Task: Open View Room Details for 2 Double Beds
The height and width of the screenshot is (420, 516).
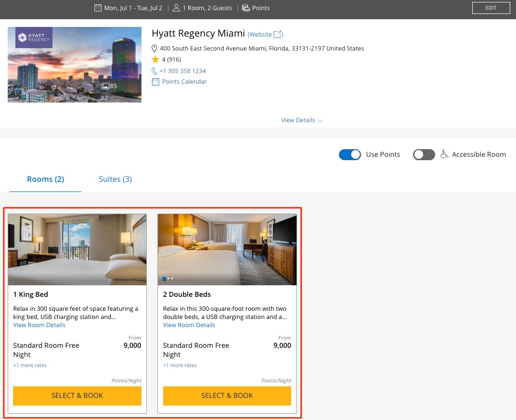Action: tap(189, 325)
